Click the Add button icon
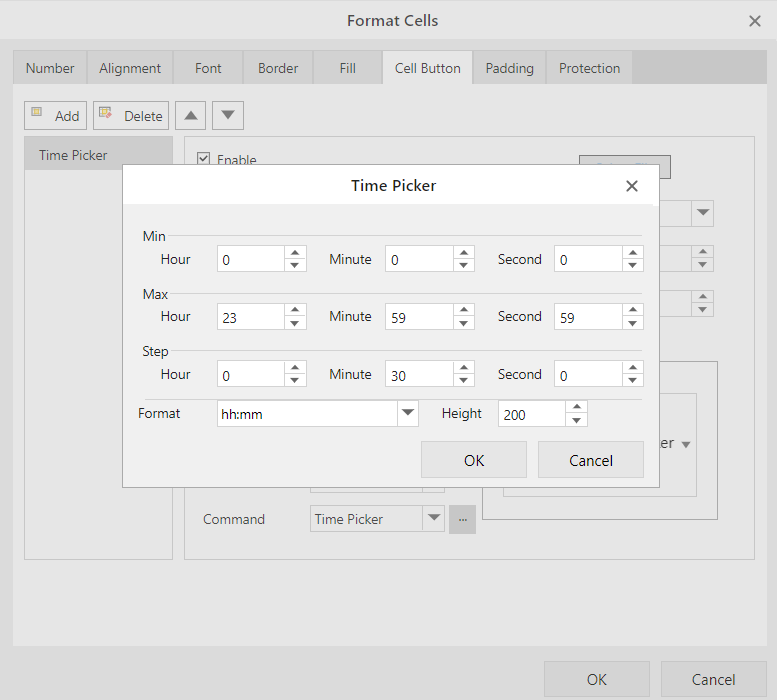This screenshot has width=777, height=700. (38, 114)
